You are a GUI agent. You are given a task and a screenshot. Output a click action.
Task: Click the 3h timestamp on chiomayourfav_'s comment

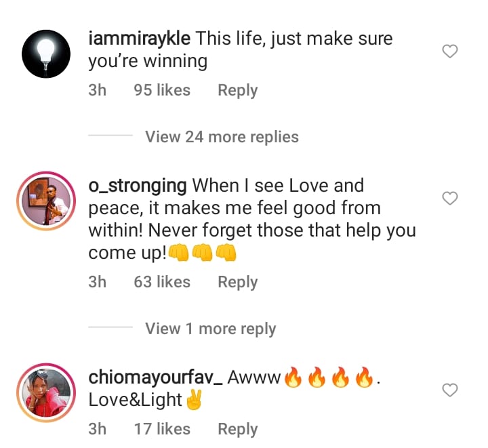click(98, 429)
